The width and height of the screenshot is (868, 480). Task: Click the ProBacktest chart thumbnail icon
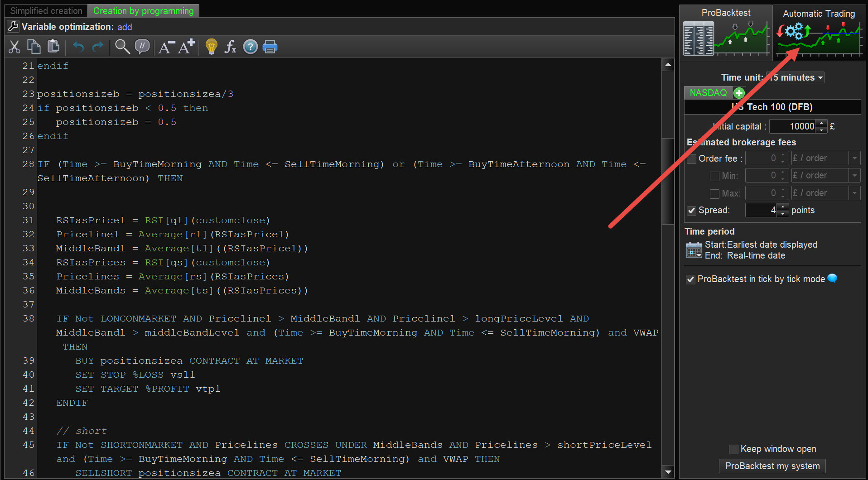click(x=726, y=39)
